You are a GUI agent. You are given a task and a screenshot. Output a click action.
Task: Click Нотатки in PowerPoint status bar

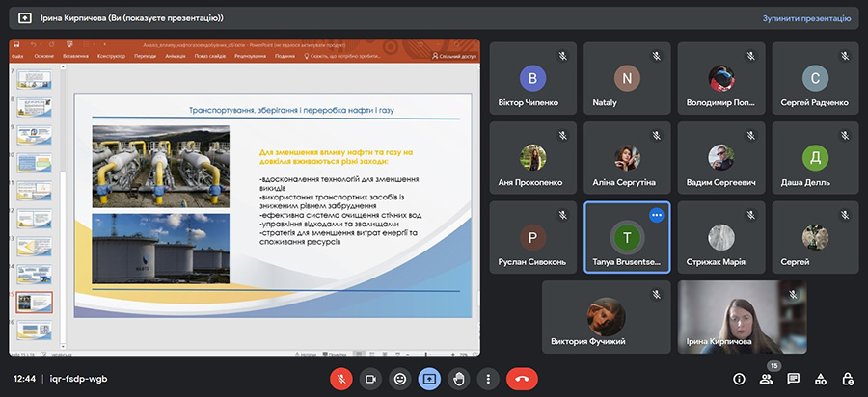(306, 353)
